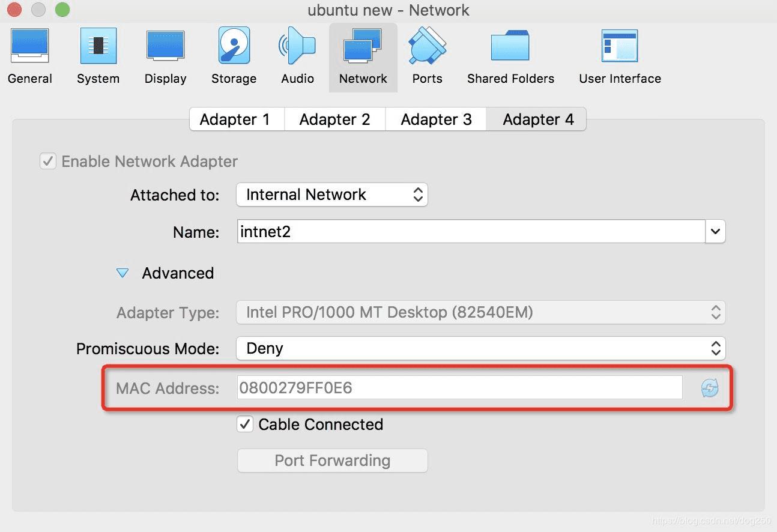777x532 pixels.
Task: Expand the network Name combo box arrow
Action: tap(715, 232)
